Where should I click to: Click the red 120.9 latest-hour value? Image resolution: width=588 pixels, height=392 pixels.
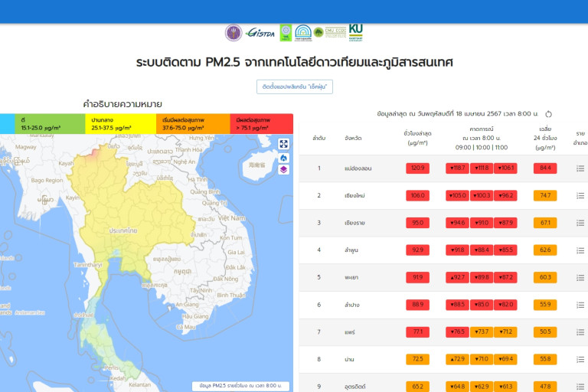tap(418, 168)
